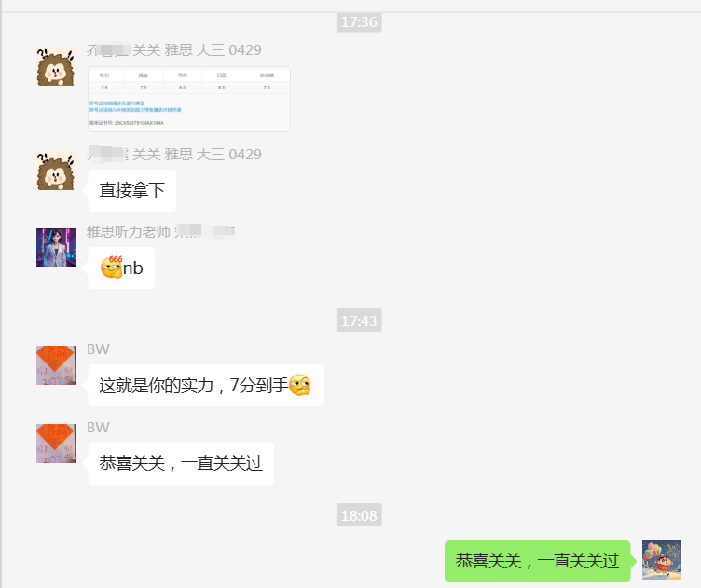Open the IELTS score report image
701x588 pixels.
coord(189,99)
